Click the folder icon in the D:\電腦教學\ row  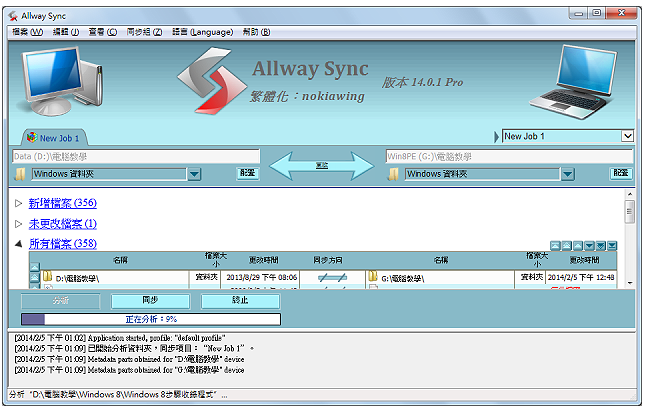[48, 276]
